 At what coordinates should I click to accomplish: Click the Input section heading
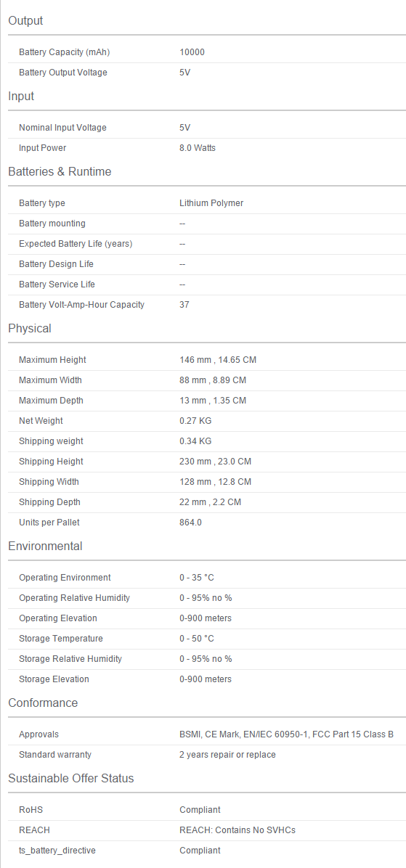(21, 96)
